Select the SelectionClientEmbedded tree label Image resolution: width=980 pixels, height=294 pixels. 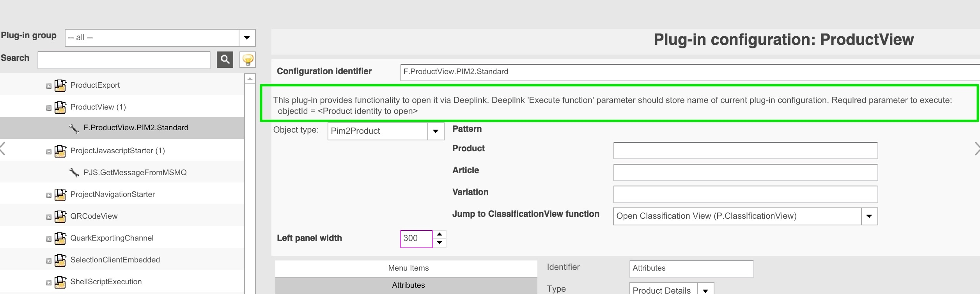(115, 260)
